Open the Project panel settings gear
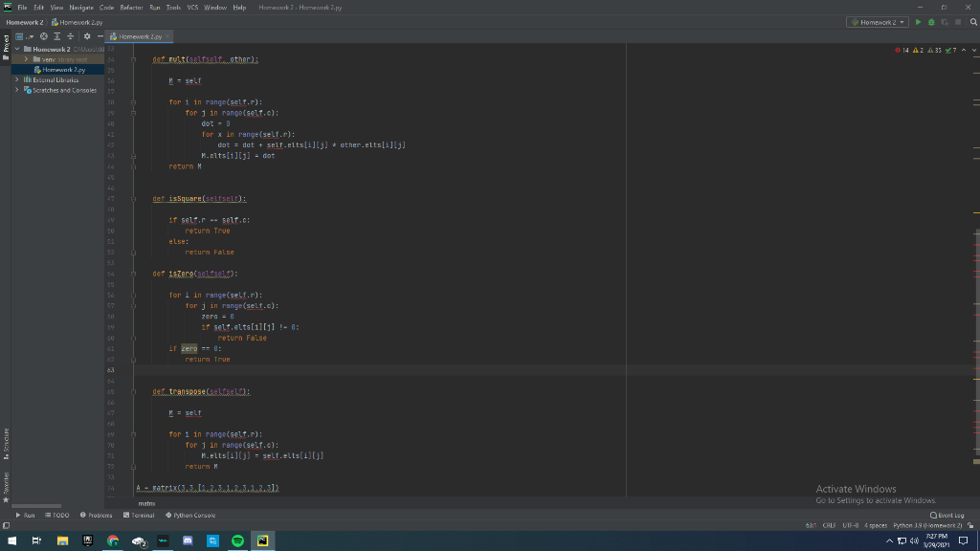The height and width of the screenshot is (551, 980). tap(87, 35)
